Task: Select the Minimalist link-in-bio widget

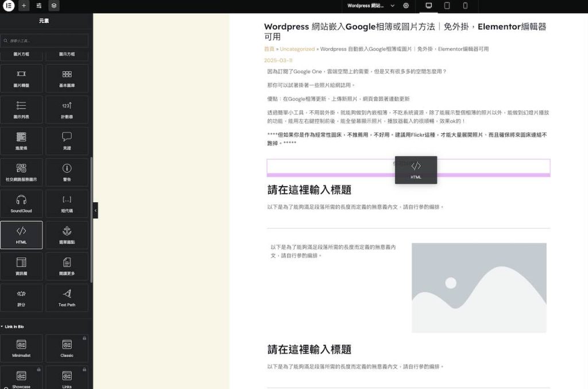Action: tap(21, 348)
